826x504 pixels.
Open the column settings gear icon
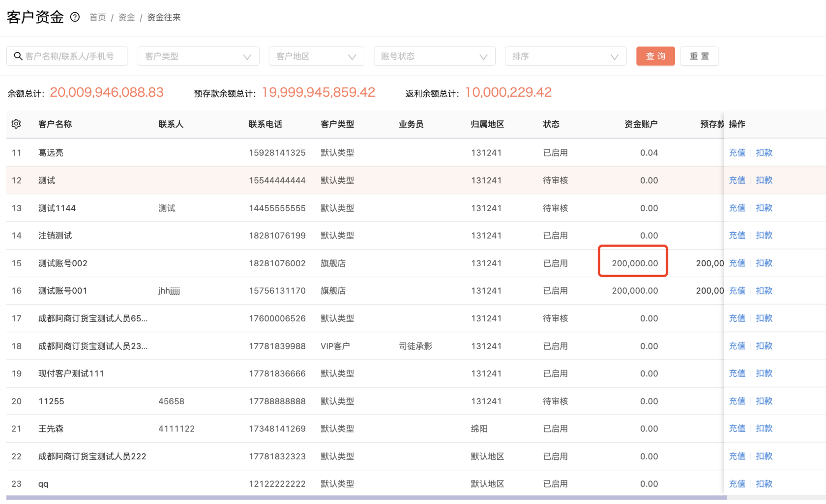click(16, 124)
